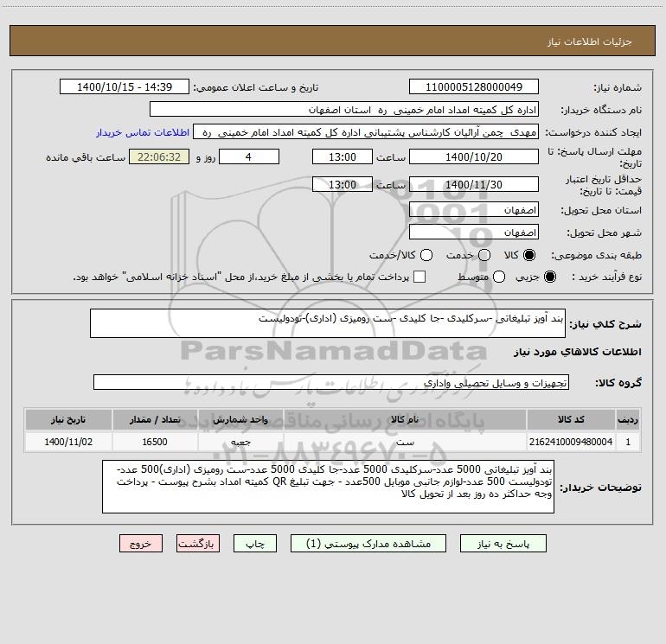Click the item name cell ست

[x=405, y=442]
